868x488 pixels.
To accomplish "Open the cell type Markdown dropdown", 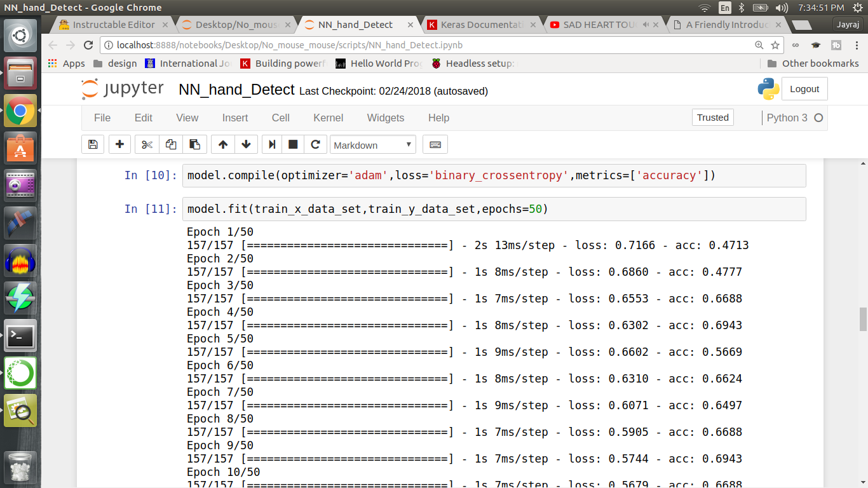I will (x=373, y=145).
